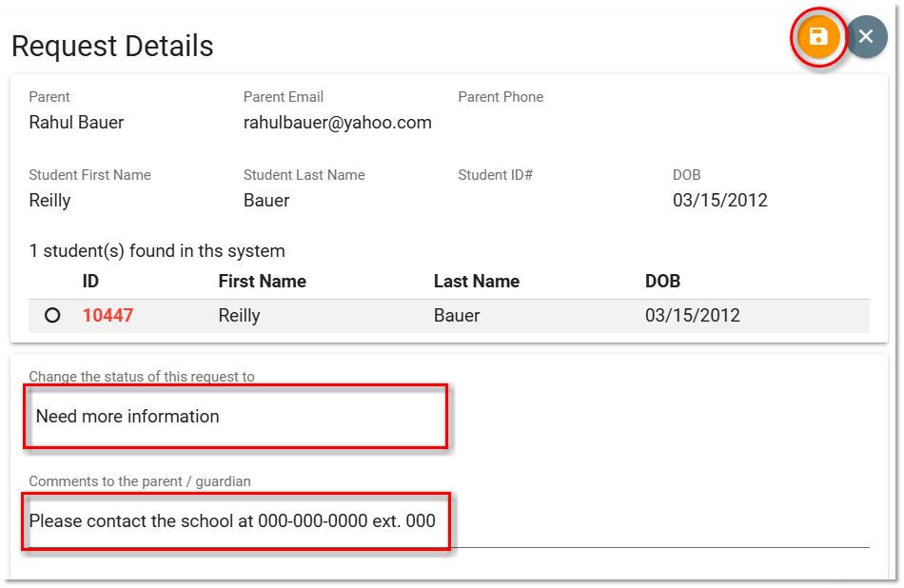The width and height of the screenshot is (904, 588).
Task: Click the parent email rahulbauer@yahoo.com
Action: 337,123
